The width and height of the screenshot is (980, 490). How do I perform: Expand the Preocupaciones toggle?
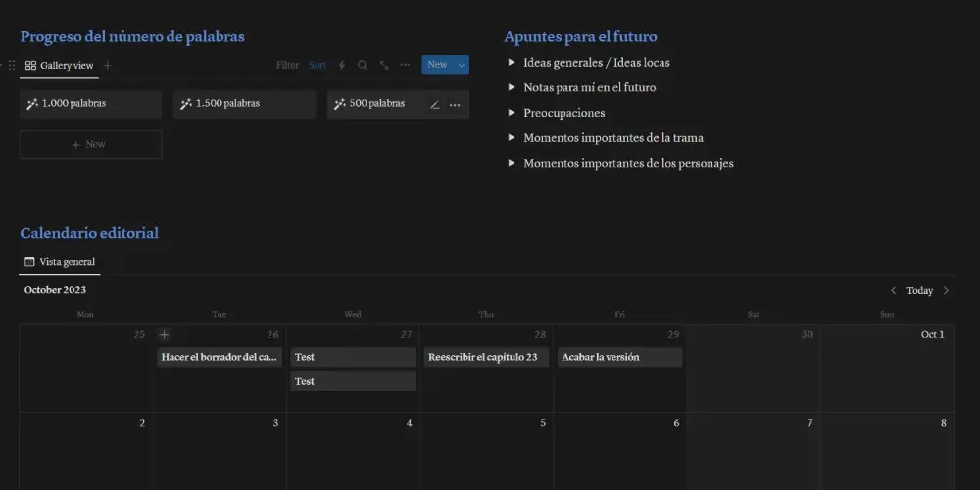coord(512,114)
